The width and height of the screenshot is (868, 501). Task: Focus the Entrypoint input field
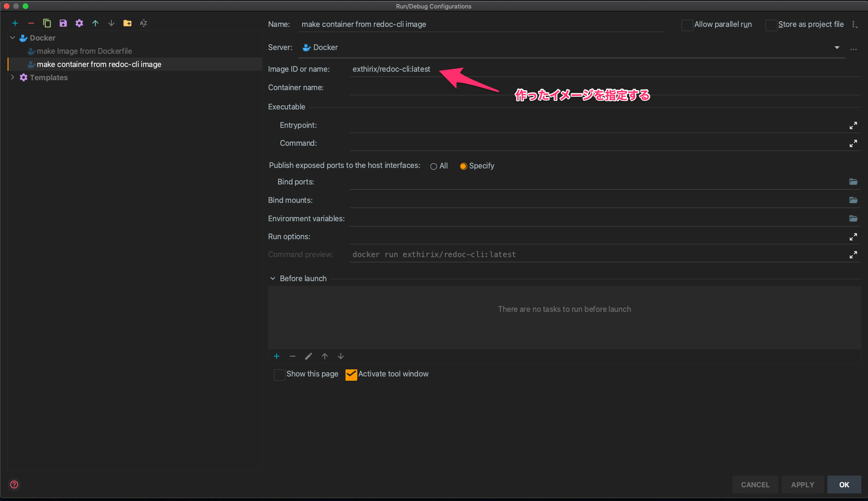click(x=598, y=125)
